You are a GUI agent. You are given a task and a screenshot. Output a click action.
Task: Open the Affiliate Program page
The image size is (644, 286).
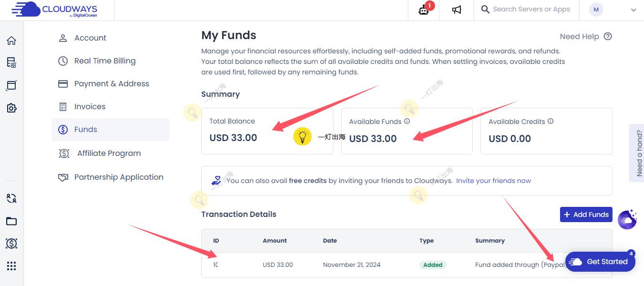pos(109,153)
